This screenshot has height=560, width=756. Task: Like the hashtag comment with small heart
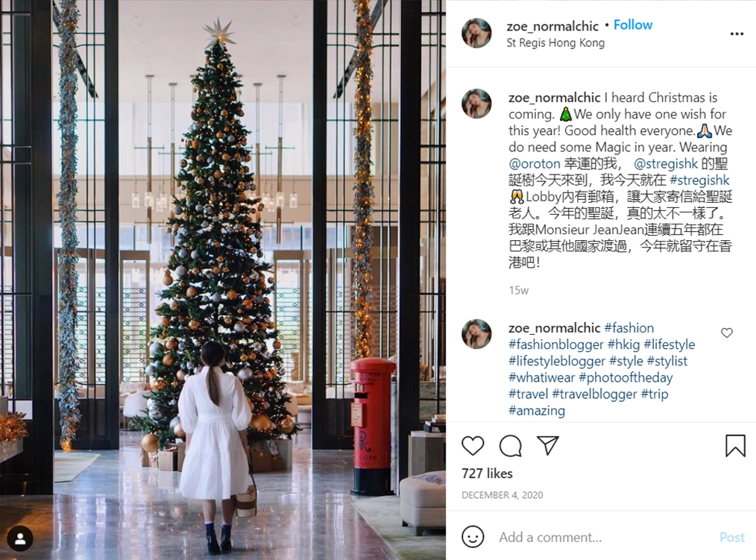tap(727, 333)
